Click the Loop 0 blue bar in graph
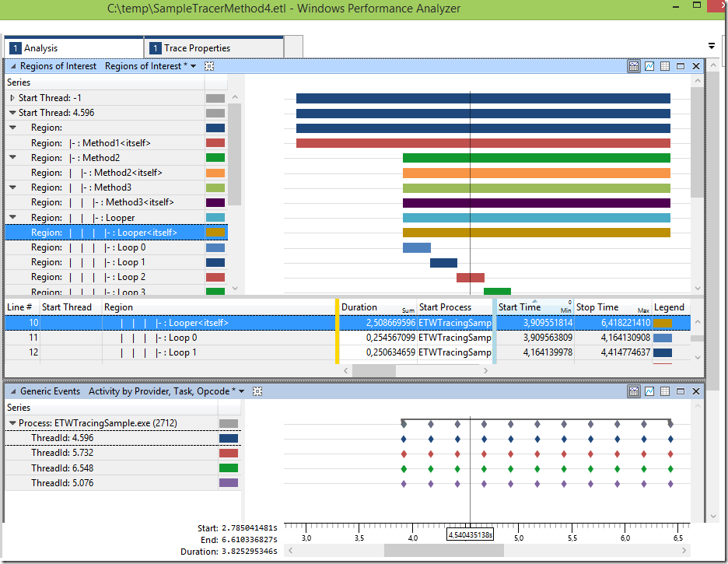This screenshot has width=728, height=564. pos(416,248)
